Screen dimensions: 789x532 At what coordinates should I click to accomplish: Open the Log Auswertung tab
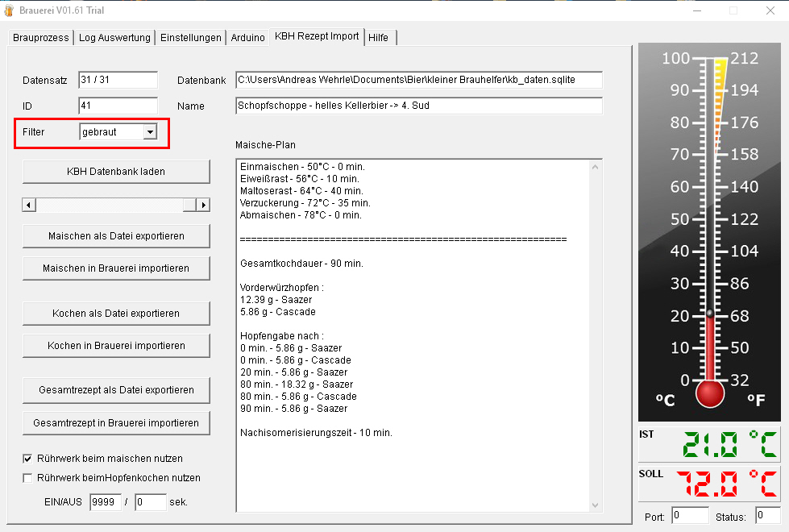click(x=114, y=38)
